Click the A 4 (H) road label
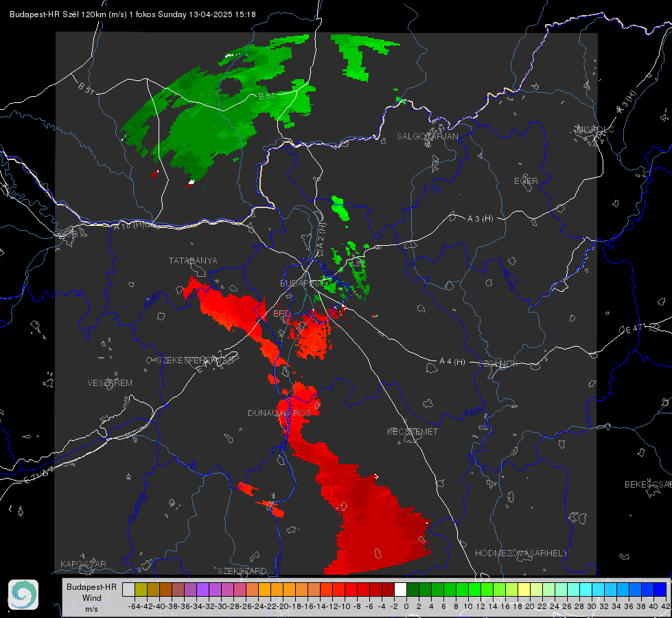This screenshot has width=672, height=618. tap(452, 362)
